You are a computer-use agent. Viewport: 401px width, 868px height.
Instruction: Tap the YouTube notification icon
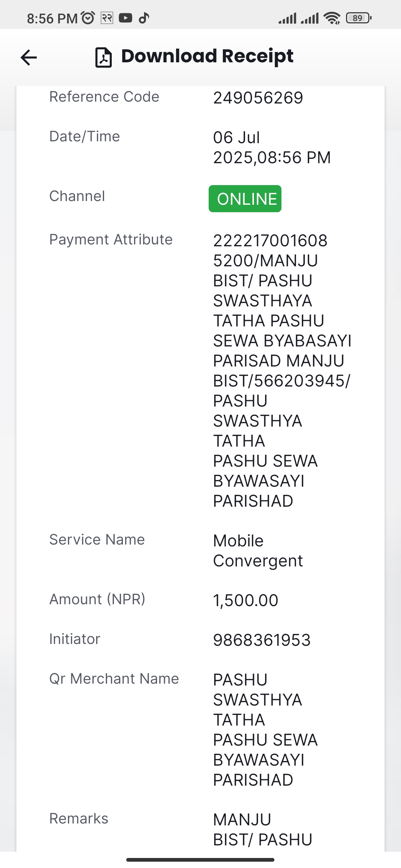[125, 18]
